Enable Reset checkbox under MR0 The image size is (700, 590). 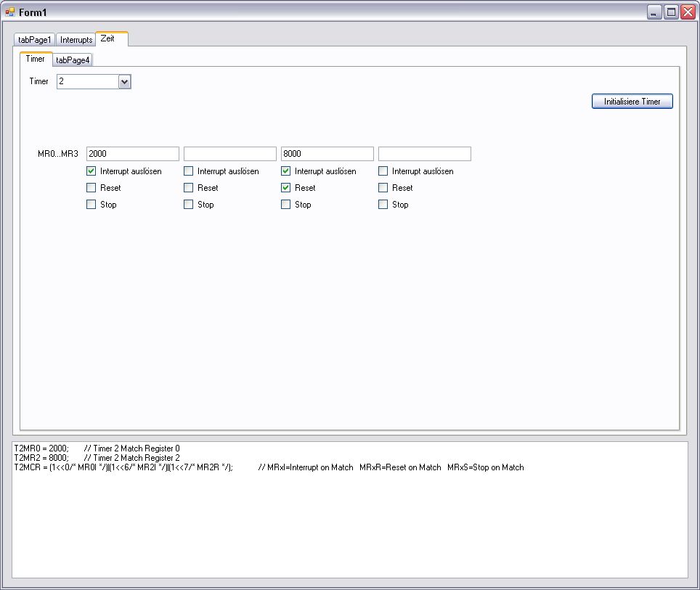click(x=91, y=188)
